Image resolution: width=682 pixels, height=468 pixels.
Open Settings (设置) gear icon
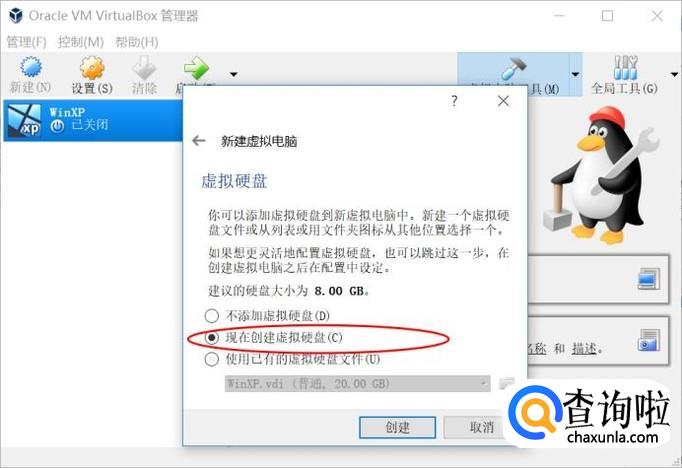tap(92, 68)
